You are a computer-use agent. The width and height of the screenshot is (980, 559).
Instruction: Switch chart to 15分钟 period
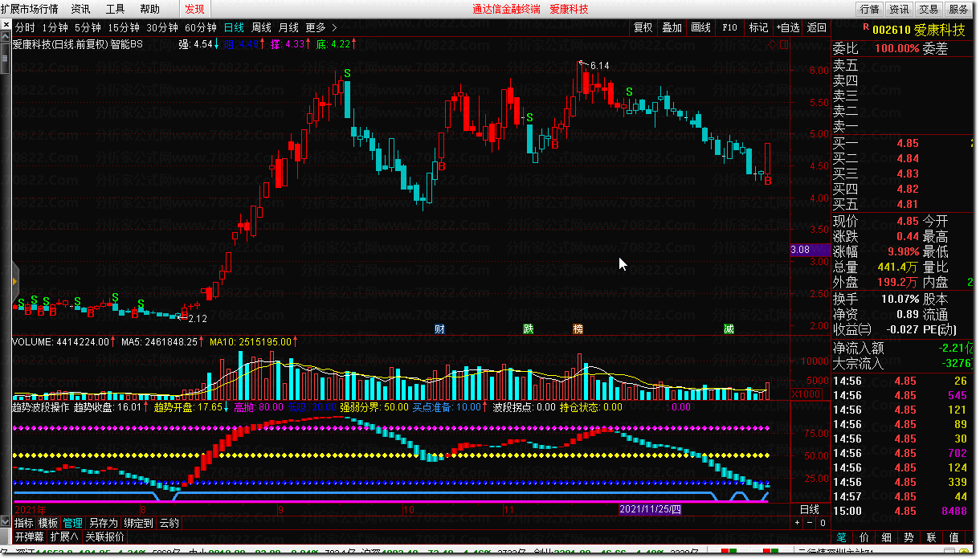tap(124, 27)
